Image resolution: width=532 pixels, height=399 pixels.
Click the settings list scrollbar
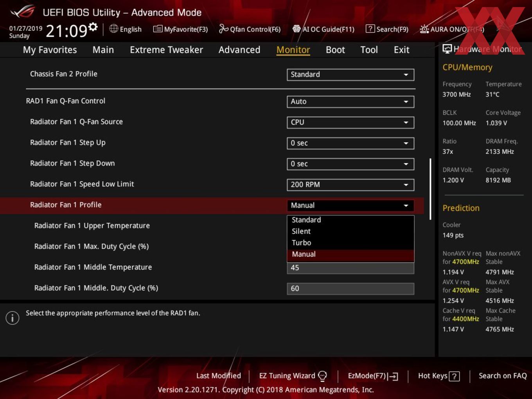[x=430, y=189]
